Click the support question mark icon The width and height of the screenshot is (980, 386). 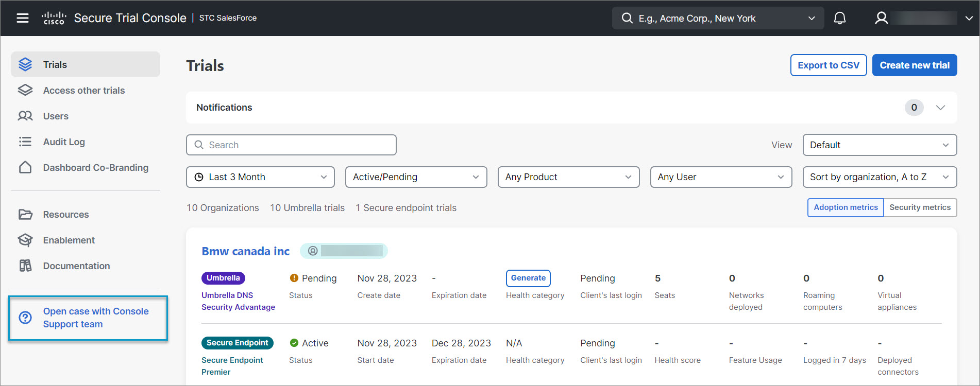[x=25, y=318]
